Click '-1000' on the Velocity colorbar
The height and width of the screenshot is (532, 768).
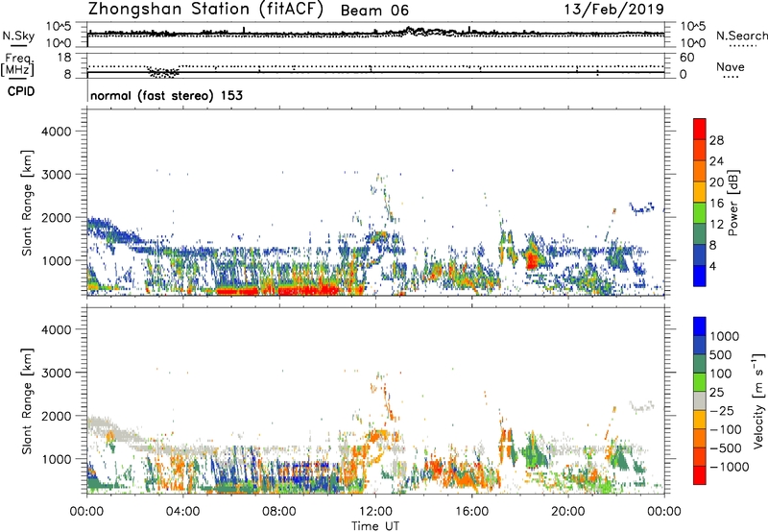(x=729, y=467)
